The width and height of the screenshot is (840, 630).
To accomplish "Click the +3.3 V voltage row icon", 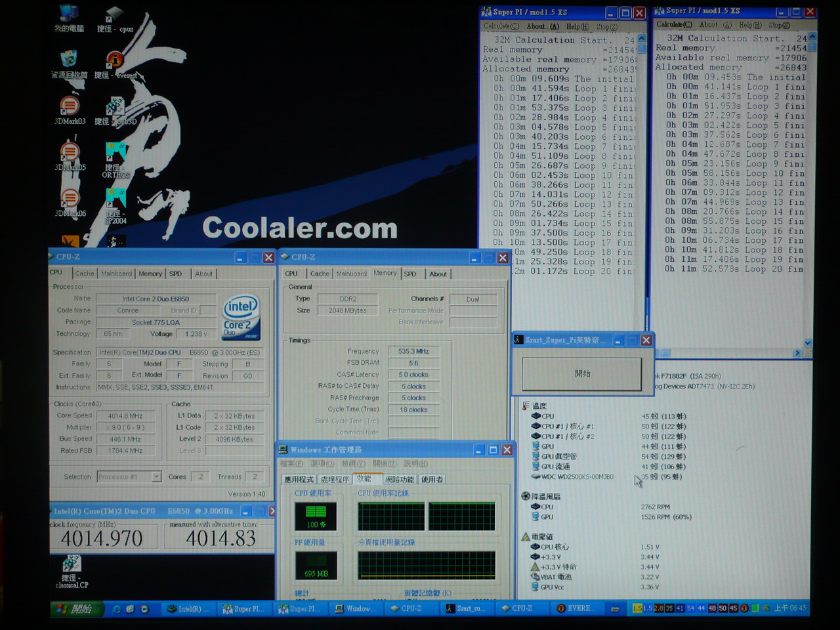I will [x=535, y=556].
